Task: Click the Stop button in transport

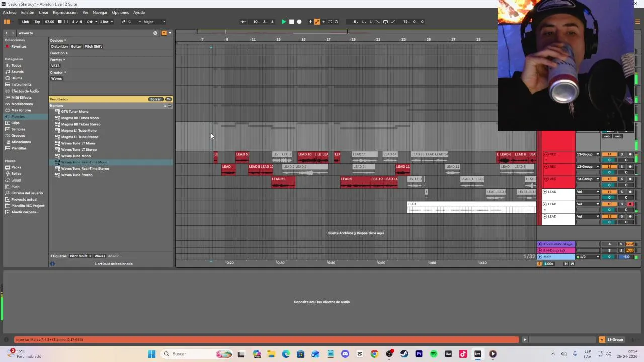Action: click(x=291, y=22)
